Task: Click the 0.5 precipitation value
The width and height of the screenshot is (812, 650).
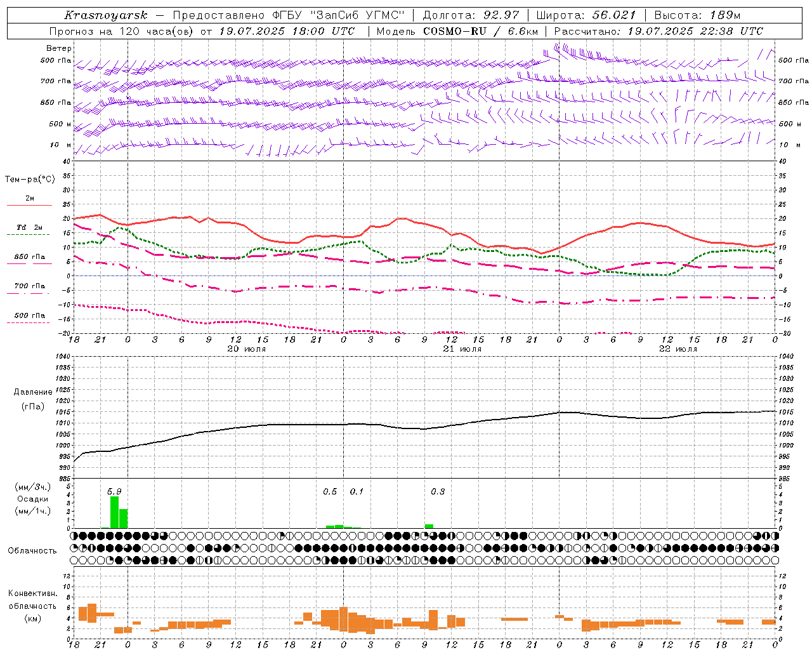Action: 330,491
